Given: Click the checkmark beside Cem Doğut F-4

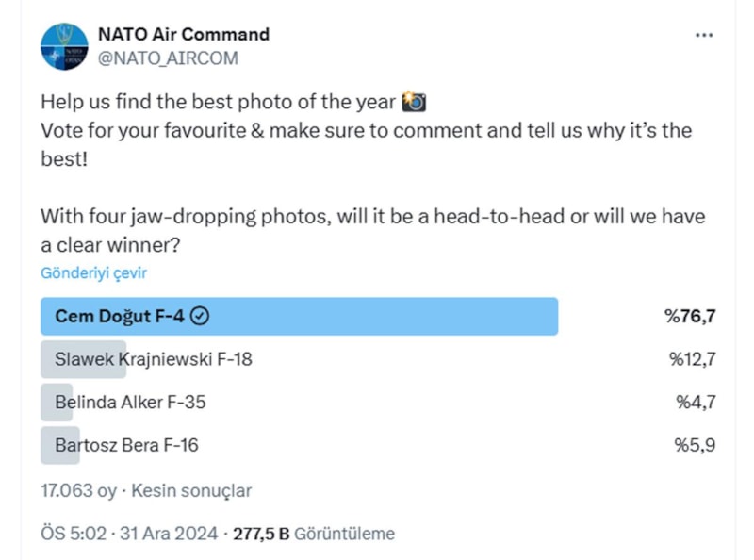Looking at the screenshot, I should pyautogui.click(x=200, y=317).
